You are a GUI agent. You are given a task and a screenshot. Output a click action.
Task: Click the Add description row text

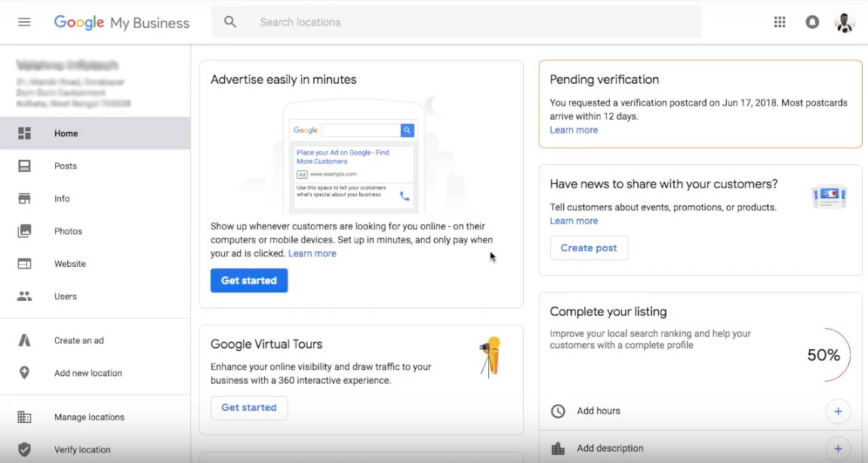[x=610, y=449]
